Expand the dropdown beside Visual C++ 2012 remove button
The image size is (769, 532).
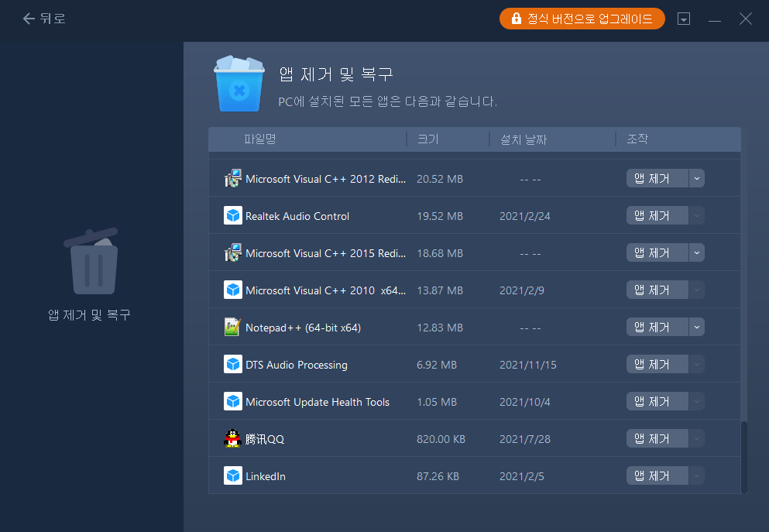click(x=696, y=178)
